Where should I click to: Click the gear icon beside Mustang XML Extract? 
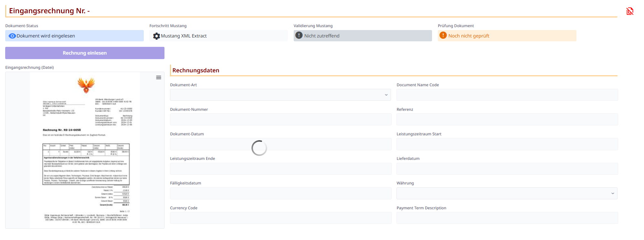156,36
